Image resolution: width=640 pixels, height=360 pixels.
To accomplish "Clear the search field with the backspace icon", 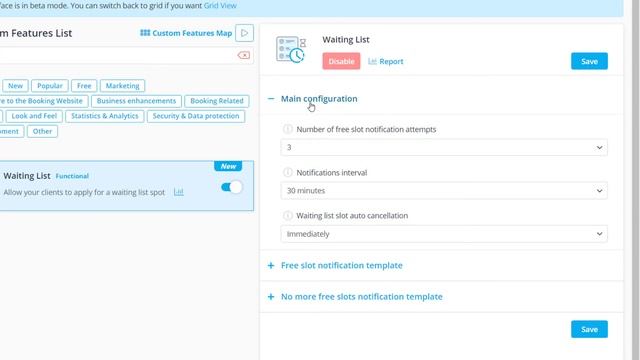I will tap(244, 55).
